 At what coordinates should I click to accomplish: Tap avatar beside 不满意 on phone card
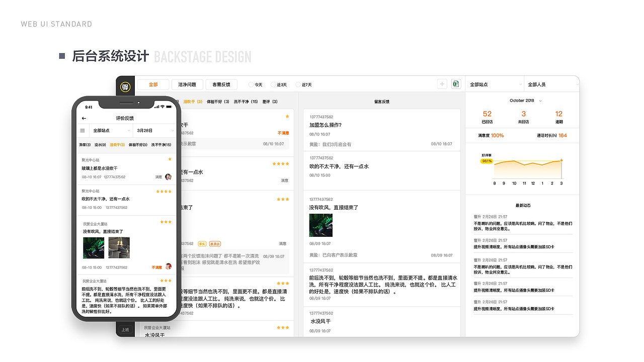point(168,267)
